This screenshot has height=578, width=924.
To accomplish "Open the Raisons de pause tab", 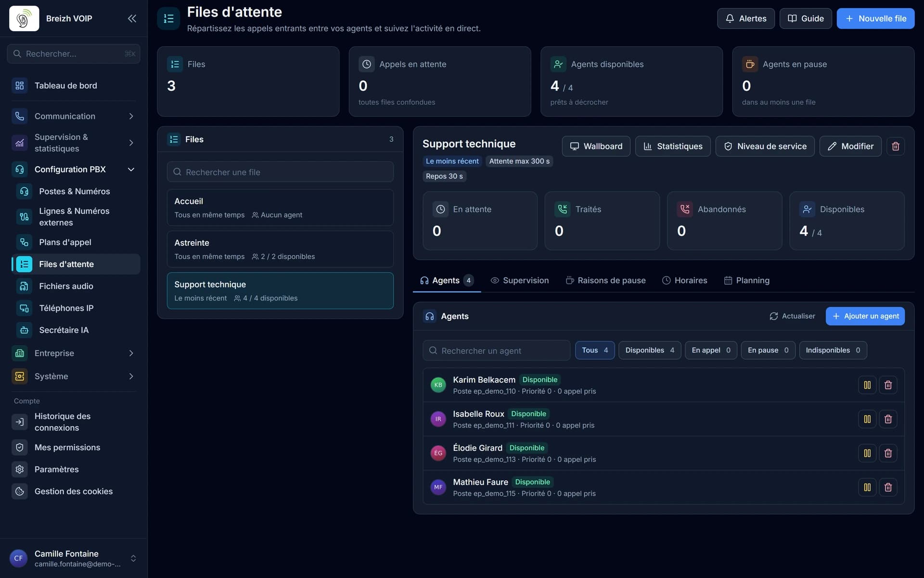I will (605, 280).
